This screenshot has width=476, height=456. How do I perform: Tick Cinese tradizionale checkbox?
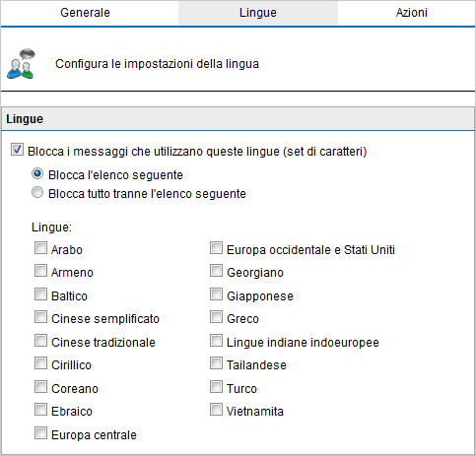click(40, 341)
